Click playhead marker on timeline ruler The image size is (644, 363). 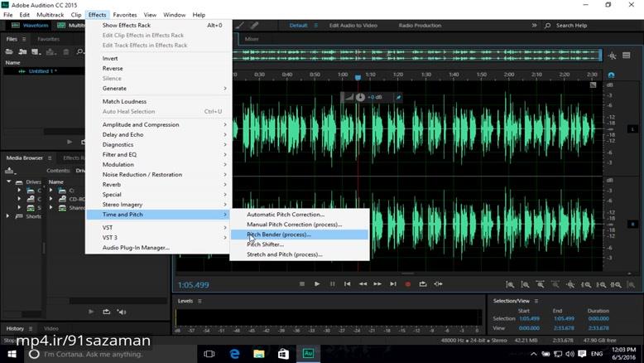click(358, 77)
